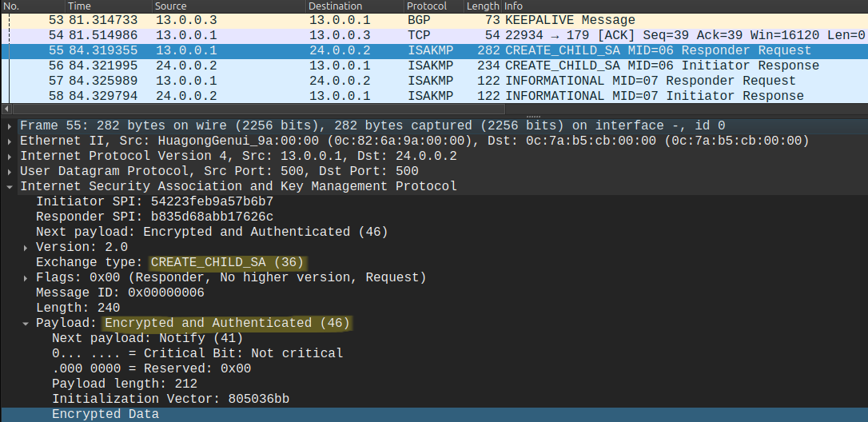Expand the User Datagram Protocol node
868x422 pixels.
[10, 172]
